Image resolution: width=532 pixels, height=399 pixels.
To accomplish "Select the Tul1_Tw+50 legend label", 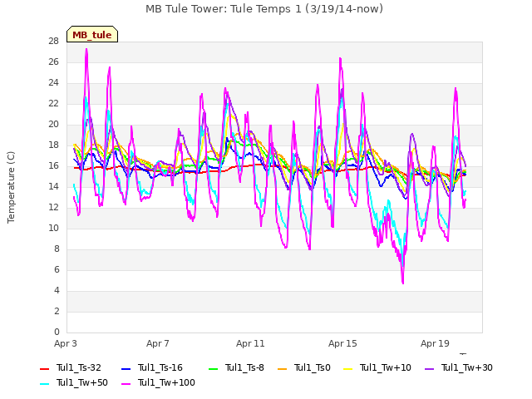I will pos(82,382).
